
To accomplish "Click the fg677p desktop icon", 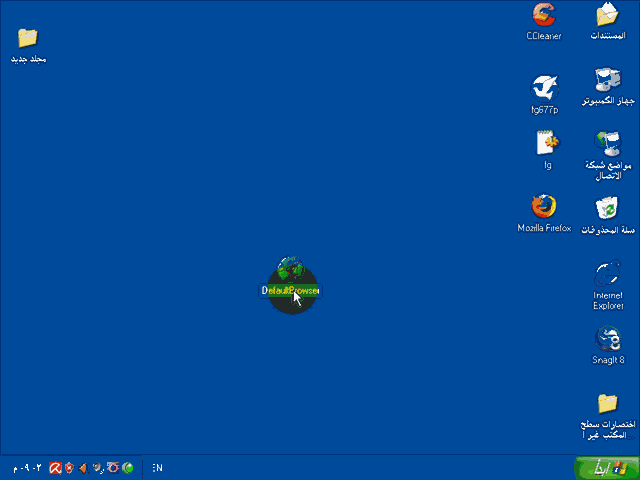I will 544,87.
